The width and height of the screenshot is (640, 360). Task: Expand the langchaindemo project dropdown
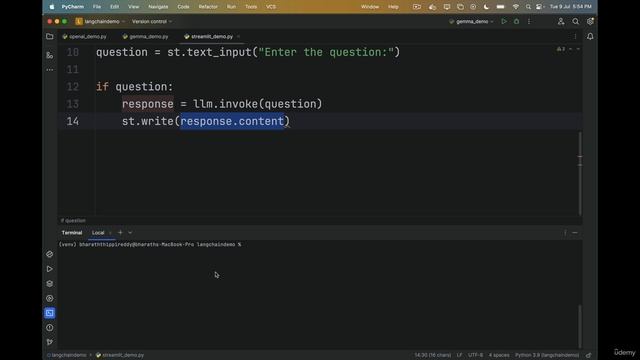tap(101, 21)
